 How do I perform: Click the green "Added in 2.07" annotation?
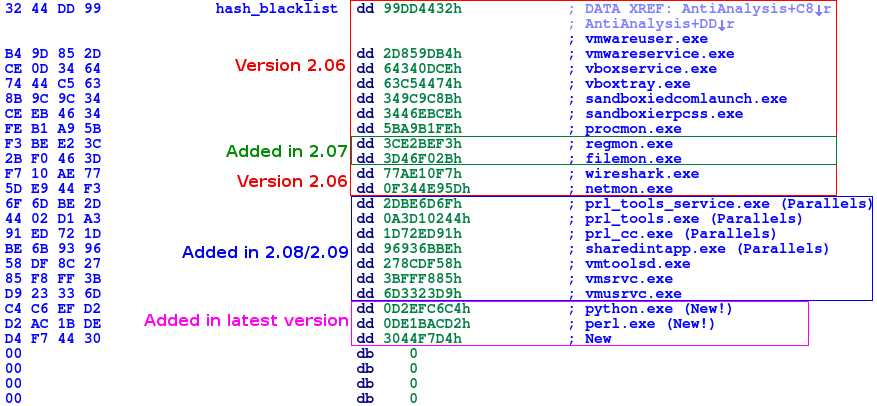286,152
